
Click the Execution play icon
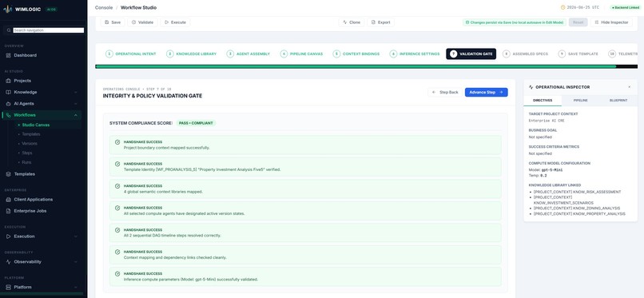coord(9,236)
